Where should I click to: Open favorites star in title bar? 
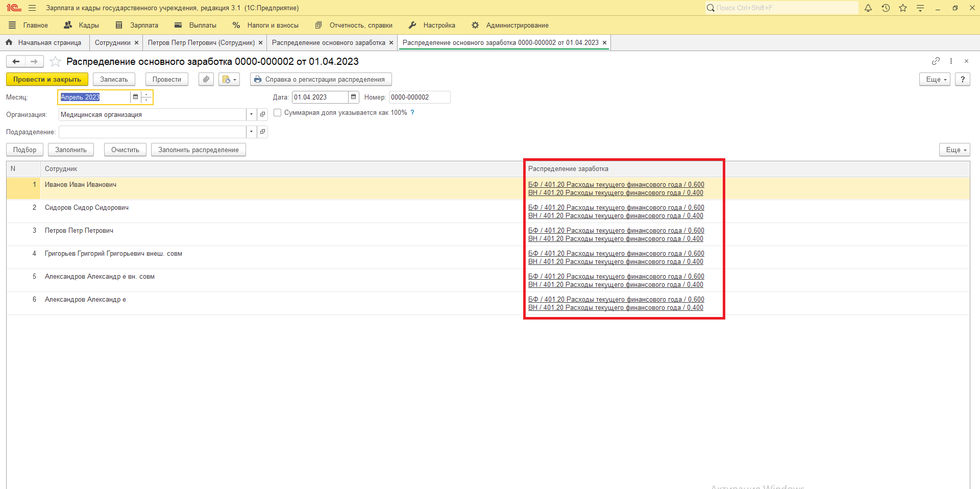point(903,8)
